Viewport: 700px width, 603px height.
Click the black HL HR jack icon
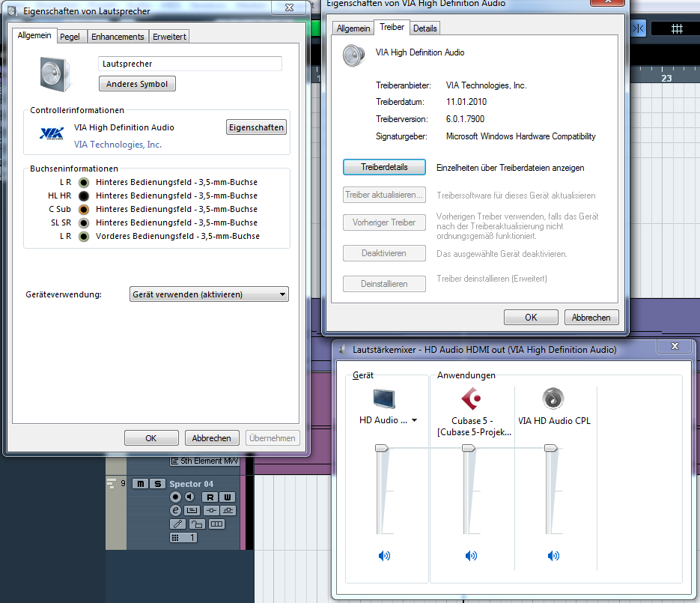click(x=84, y=196)
